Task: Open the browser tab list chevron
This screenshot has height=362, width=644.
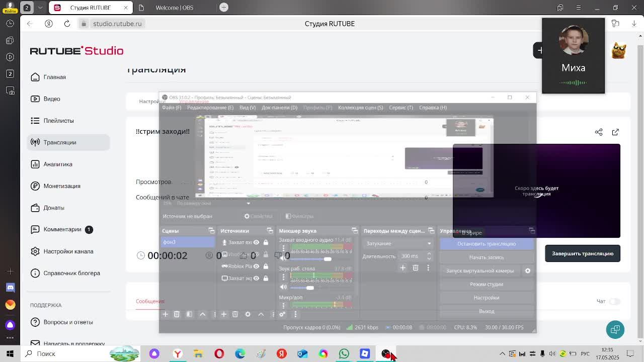Action: 40,8
